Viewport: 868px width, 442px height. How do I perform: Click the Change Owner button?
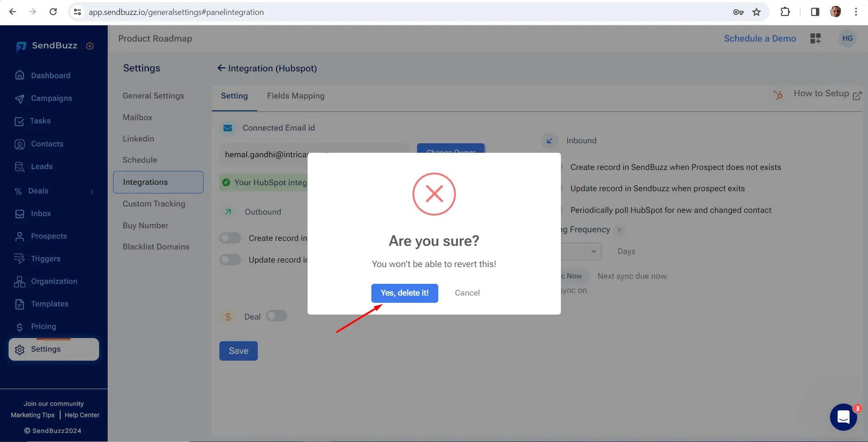click(451, 148)
